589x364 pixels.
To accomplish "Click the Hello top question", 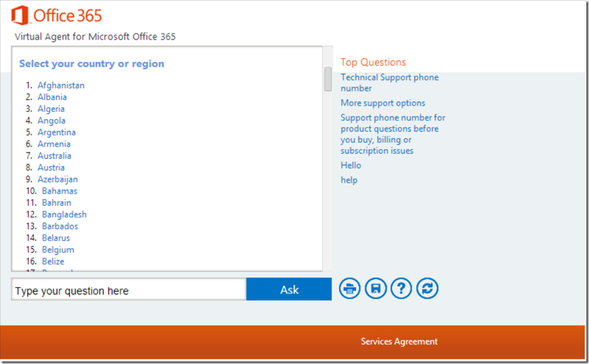I will [350, 165].
